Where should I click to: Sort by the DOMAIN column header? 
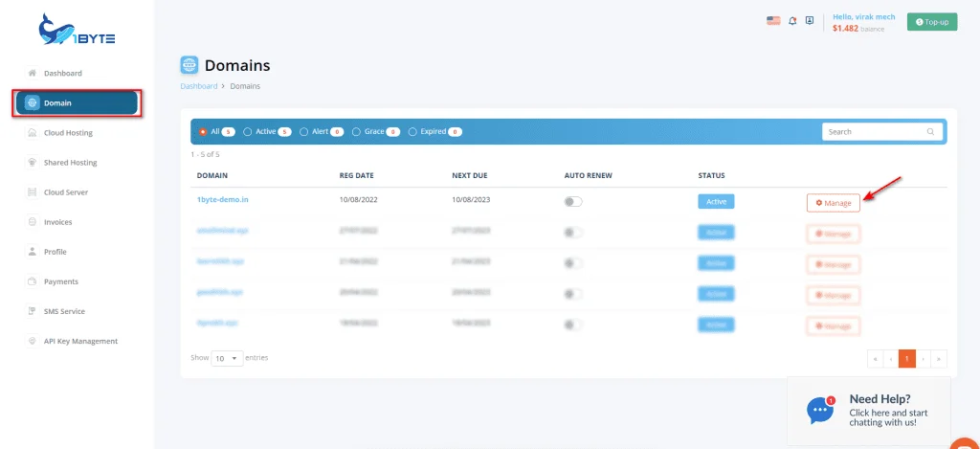212,176
